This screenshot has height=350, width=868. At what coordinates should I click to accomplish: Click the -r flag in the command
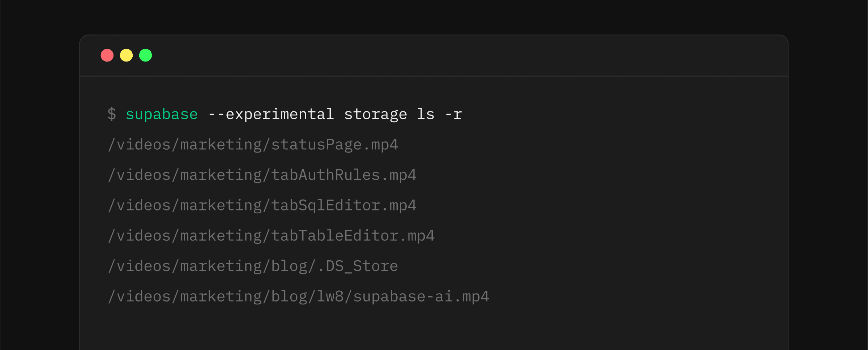pos(453,115)
